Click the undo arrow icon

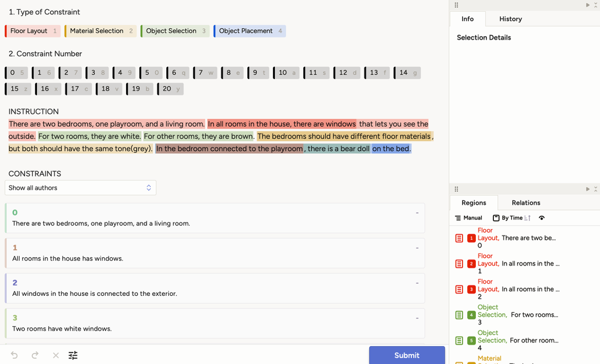14,355
